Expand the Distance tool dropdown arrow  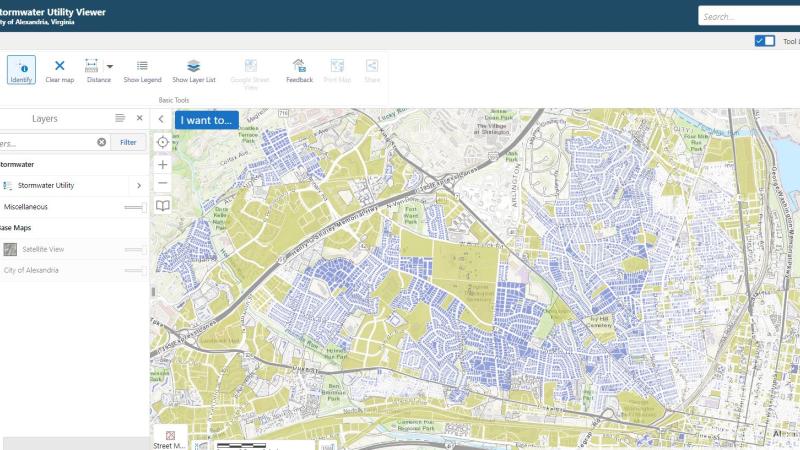(110, 66)
